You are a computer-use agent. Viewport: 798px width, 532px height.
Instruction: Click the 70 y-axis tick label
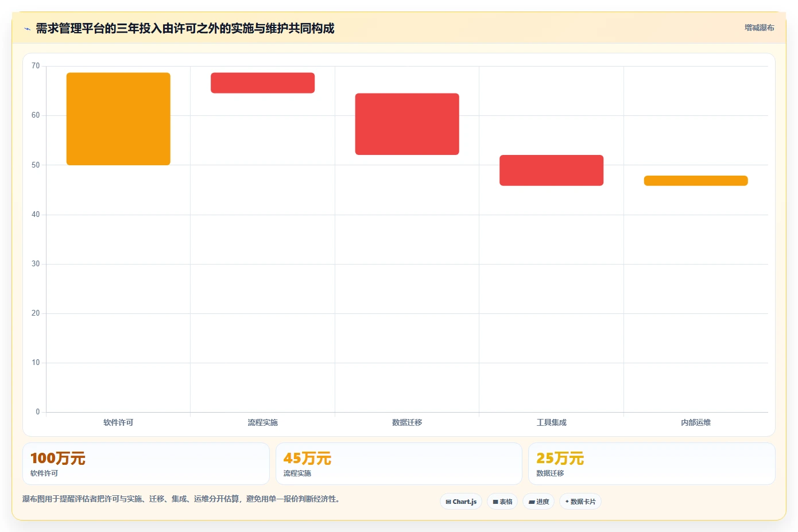(36, 66)
